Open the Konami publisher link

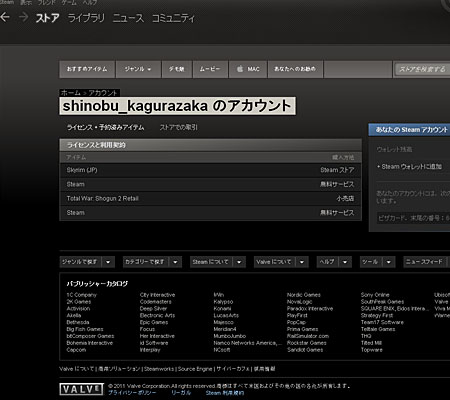tap(222, 309)
